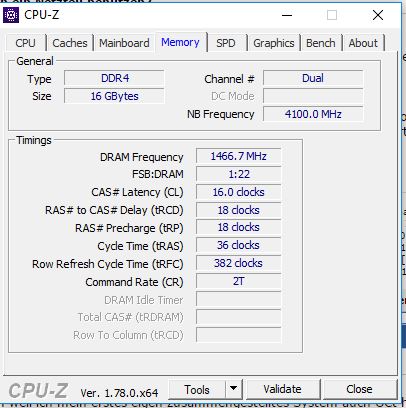The image size is (406, 408).
Task: Click the Command Rate (CR) label
Action: click(134, 282)
